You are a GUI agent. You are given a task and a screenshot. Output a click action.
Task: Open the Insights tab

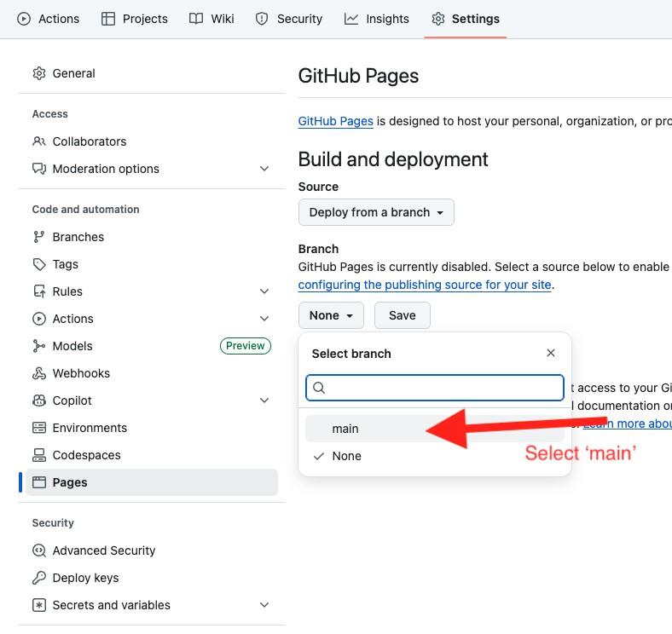pos(376,19)
